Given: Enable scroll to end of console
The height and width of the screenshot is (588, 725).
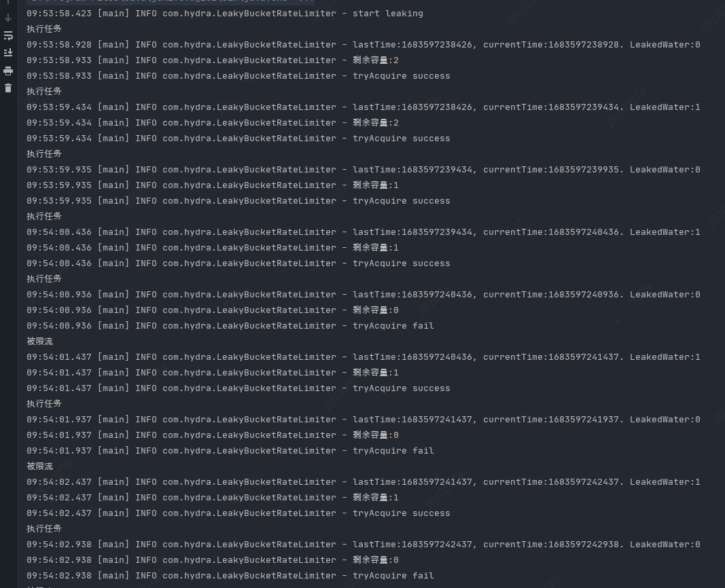Looking at the screenshot, I should tap(8, 53).
